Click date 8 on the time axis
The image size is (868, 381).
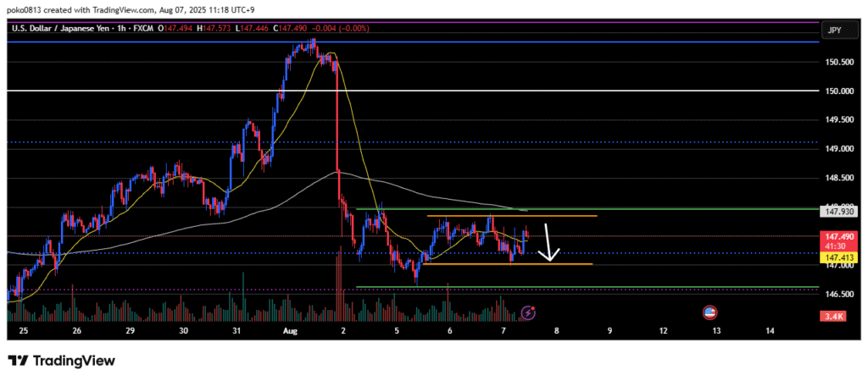pos(556,331)
